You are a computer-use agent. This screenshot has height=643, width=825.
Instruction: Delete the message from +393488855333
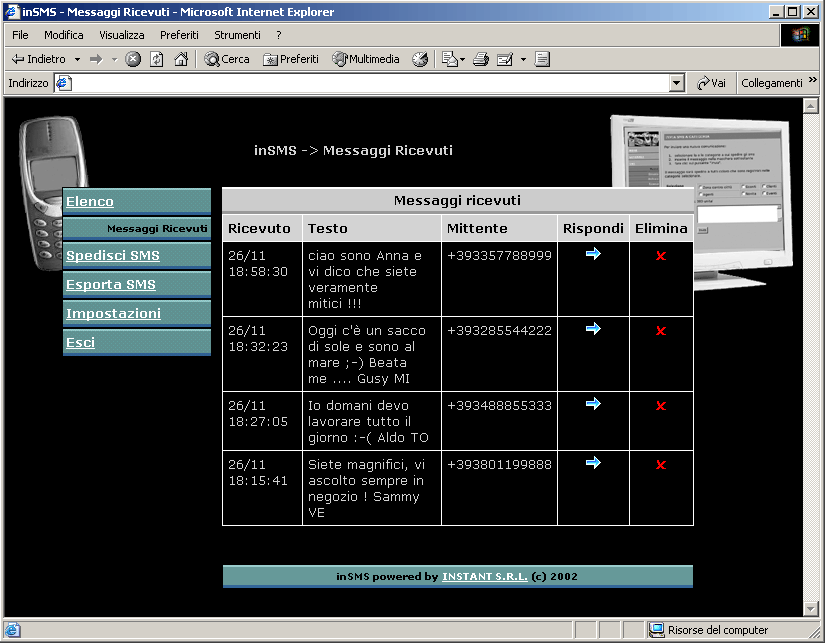point(661,406)
